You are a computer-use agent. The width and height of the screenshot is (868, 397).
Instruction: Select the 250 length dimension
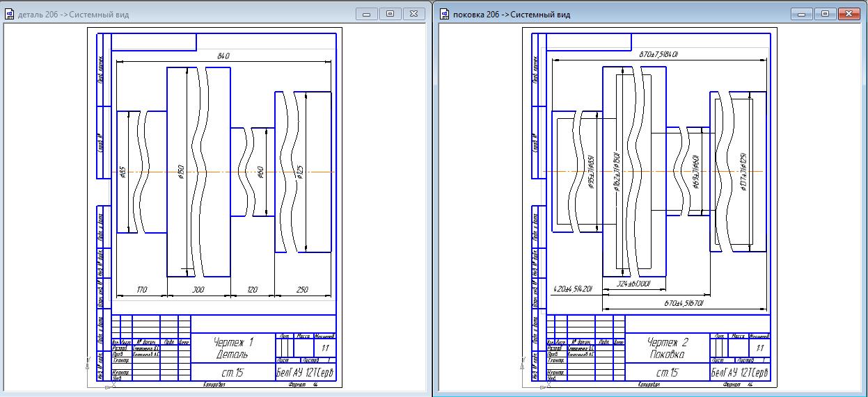click(303, 289)
